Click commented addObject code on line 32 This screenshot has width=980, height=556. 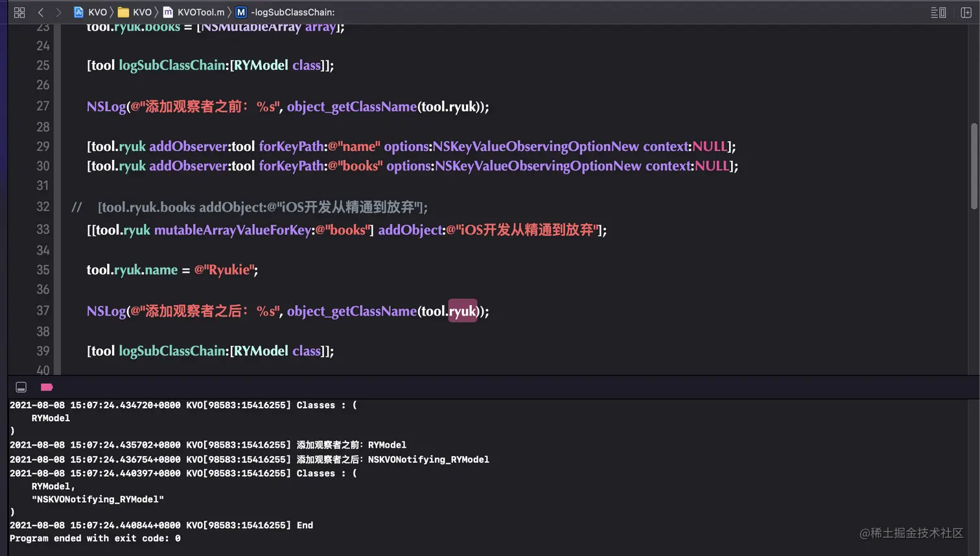[x=262, y=207]
